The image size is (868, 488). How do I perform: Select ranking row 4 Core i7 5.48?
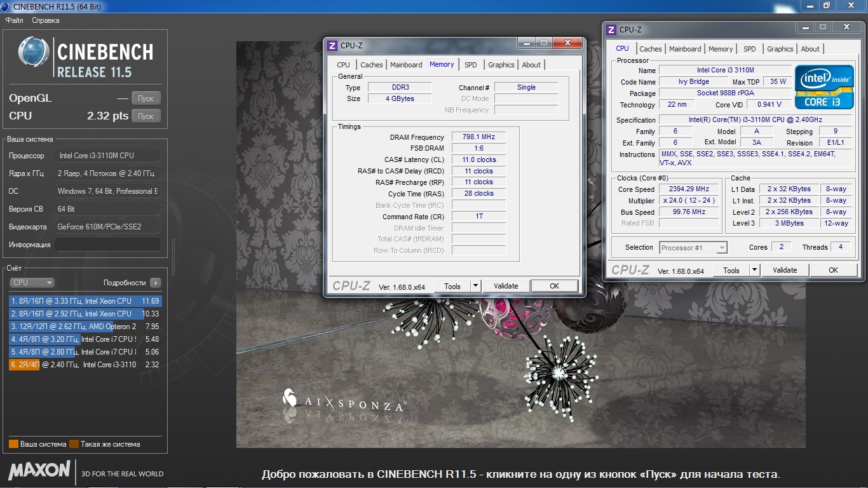tap(85, 339)
